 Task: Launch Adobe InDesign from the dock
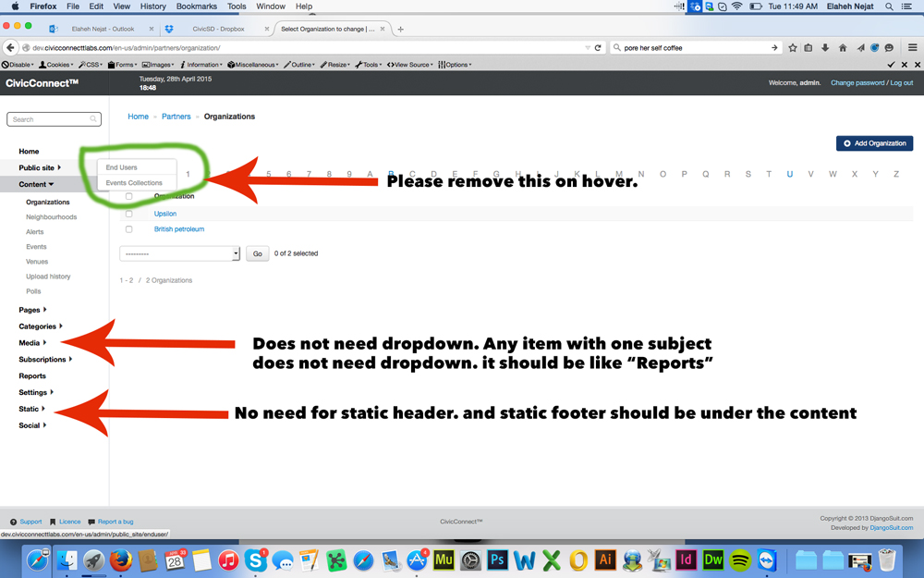pos(686,560)
